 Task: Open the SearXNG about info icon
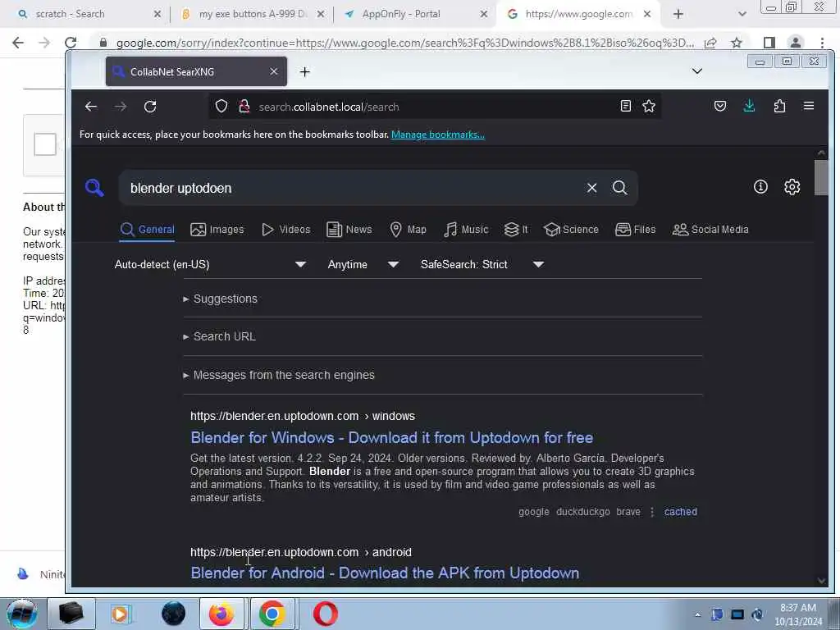(x=760, y=186)
